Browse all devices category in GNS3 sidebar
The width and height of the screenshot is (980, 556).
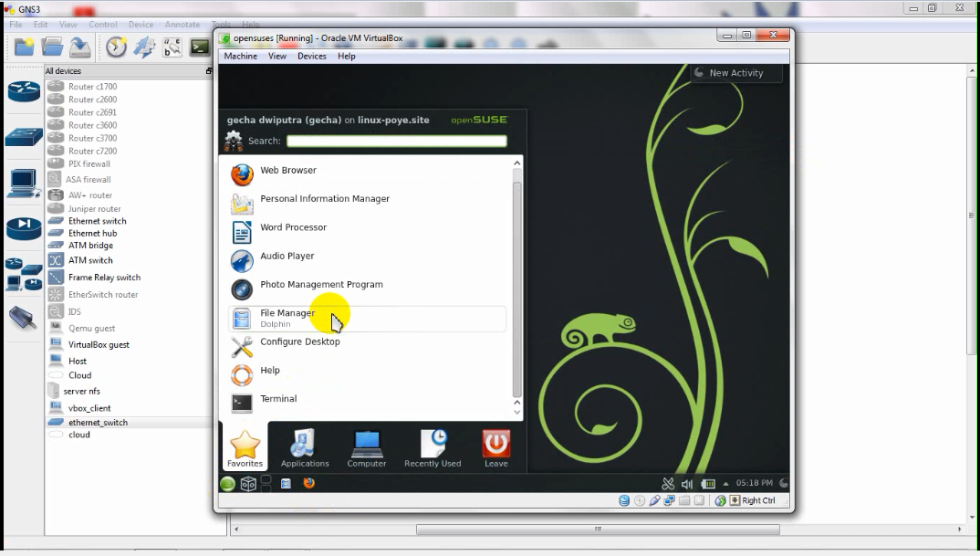point(24,275)
